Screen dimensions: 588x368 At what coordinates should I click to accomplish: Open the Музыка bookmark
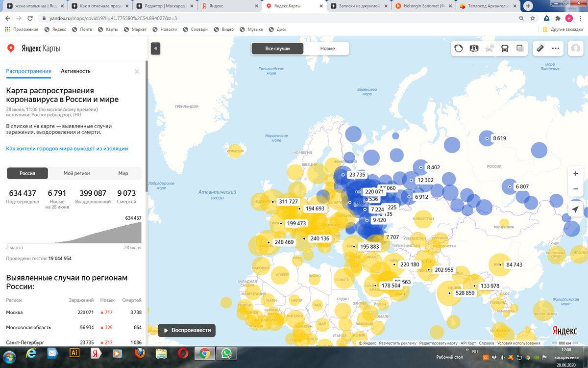[x=251, y=29]
